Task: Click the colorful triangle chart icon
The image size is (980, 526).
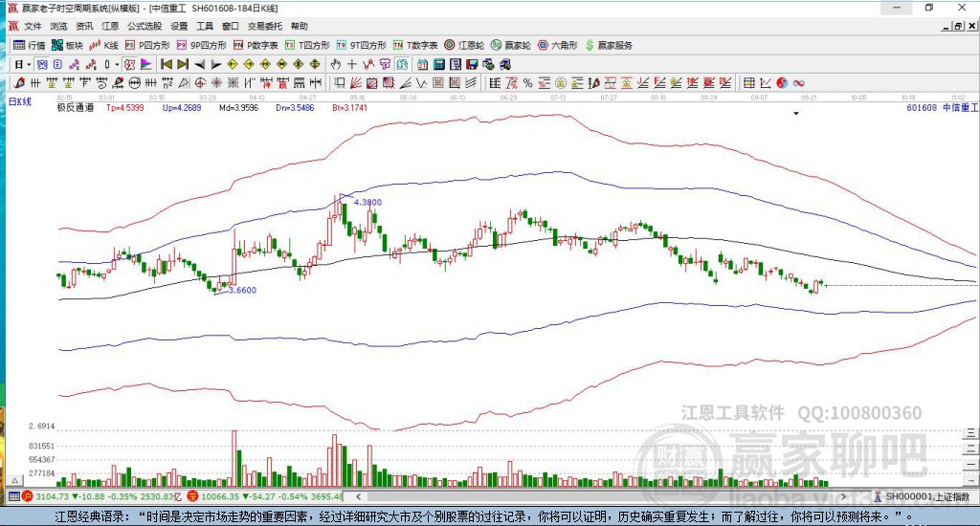Action: click(x=146, y=64)
